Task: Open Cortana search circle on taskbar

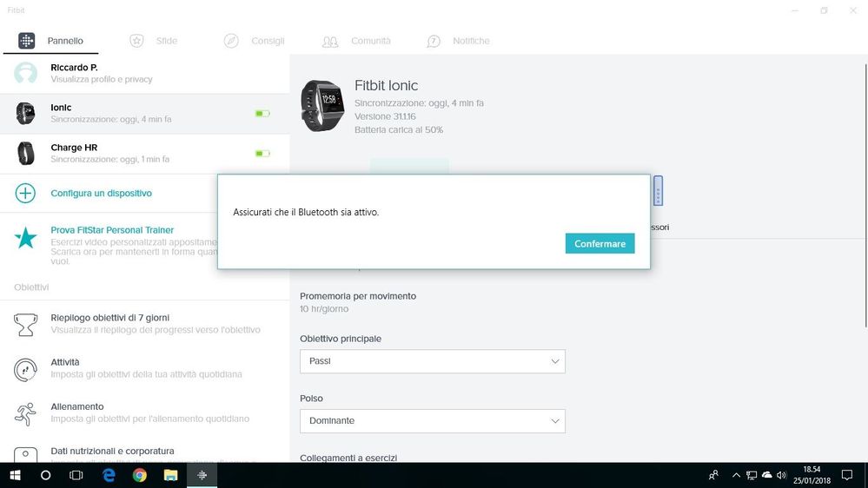Action: (46, 475)
